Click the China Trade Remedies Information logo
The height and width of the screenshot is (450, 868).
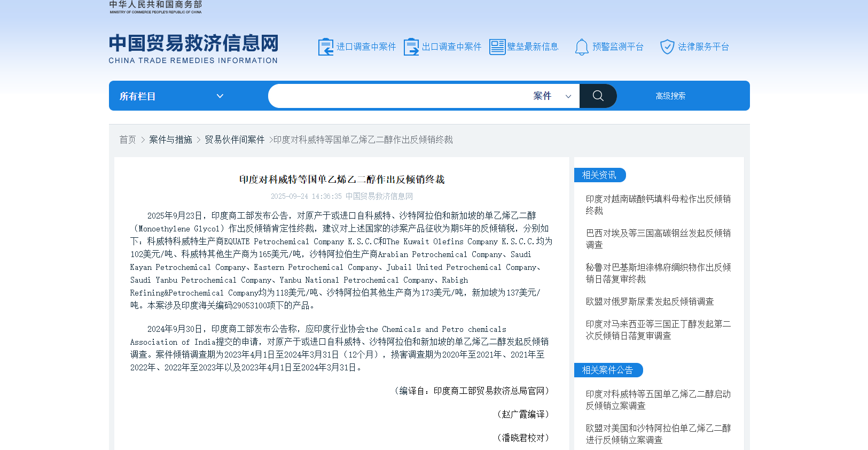(193, 49)
